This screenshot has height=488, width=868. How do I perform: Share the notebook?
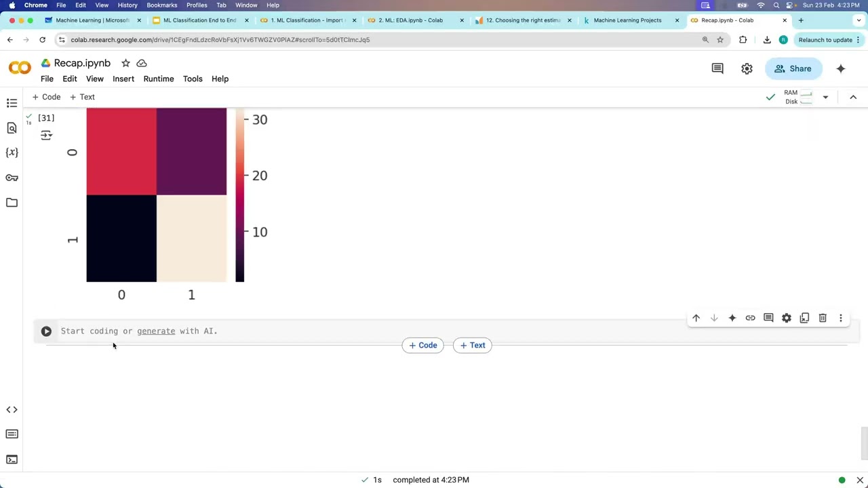[x=793, y=68]
